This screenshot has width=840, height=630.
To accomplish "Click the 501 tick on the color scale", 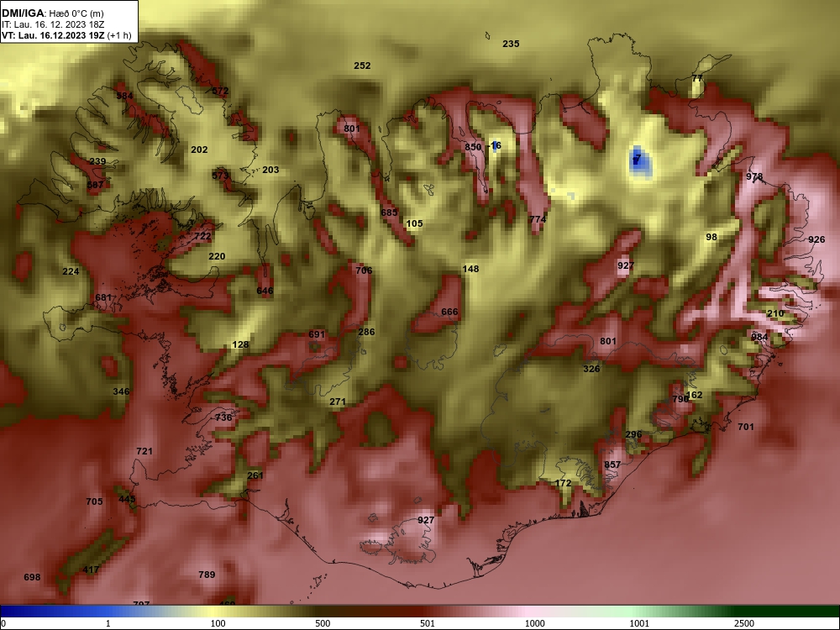I will click(428, 623).
